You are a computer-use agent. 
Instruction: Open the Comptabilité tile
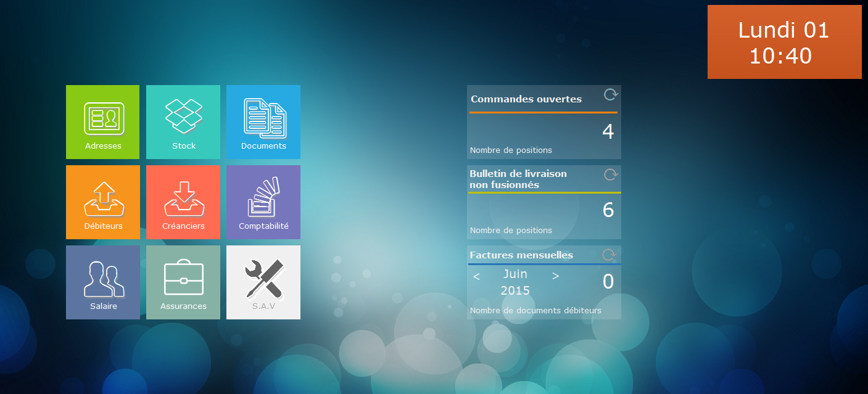(x=263, y=202)
